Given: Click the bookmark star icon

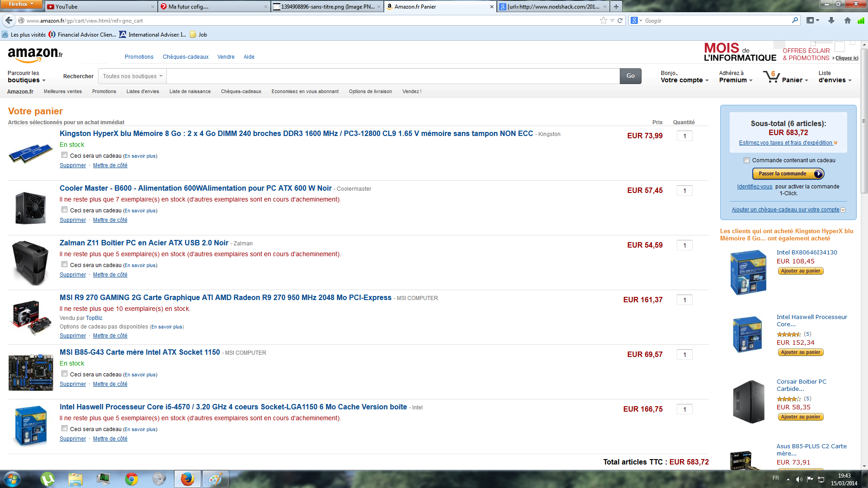Looking at the screenshot, I should click(603, 20).
